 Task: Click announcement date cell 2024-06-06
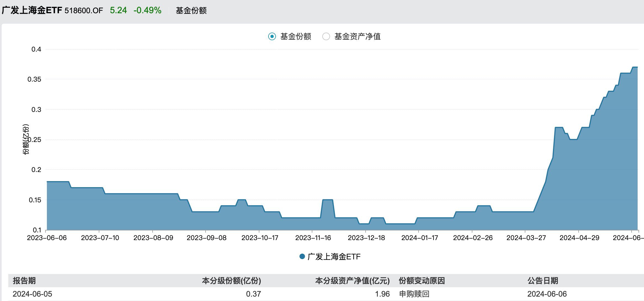click(547, 294)
